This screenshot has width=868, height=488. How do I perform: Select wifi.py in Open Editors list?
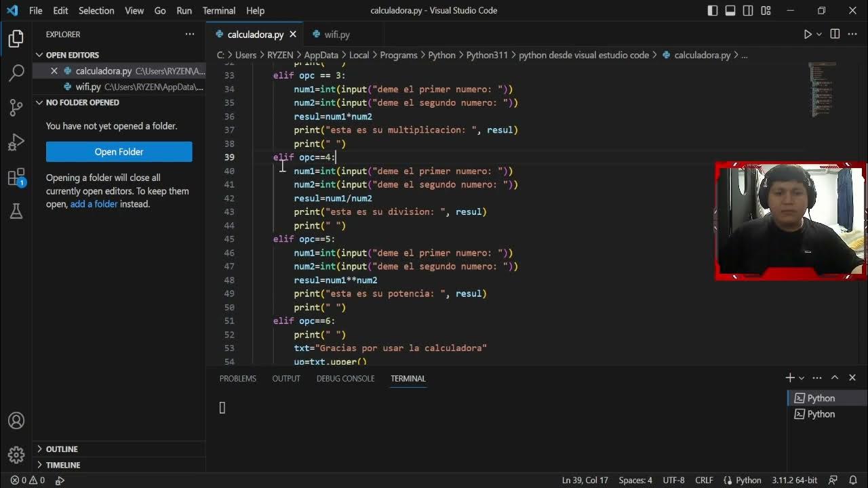click(119, 87)
